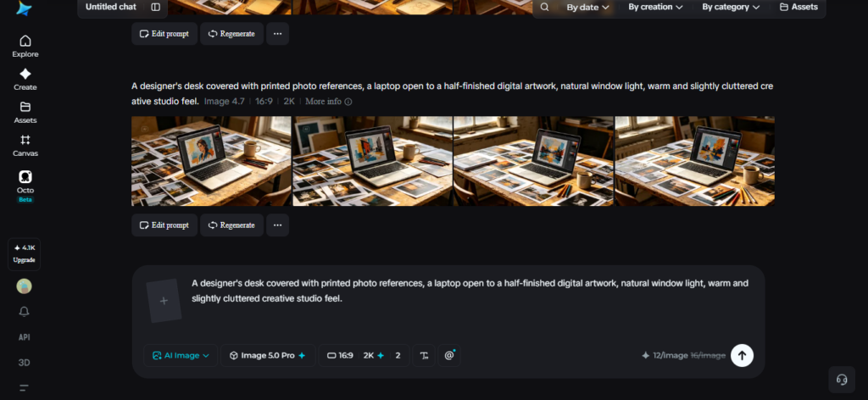Open the Image 5.0 Pro model selector
Viewport: 868px width, 400px height.
pos(268,356)
